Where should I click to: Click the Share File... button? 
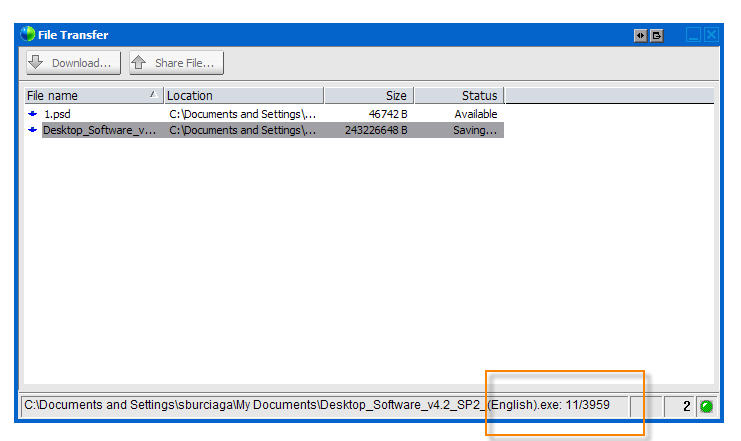(x=176, y=63)
